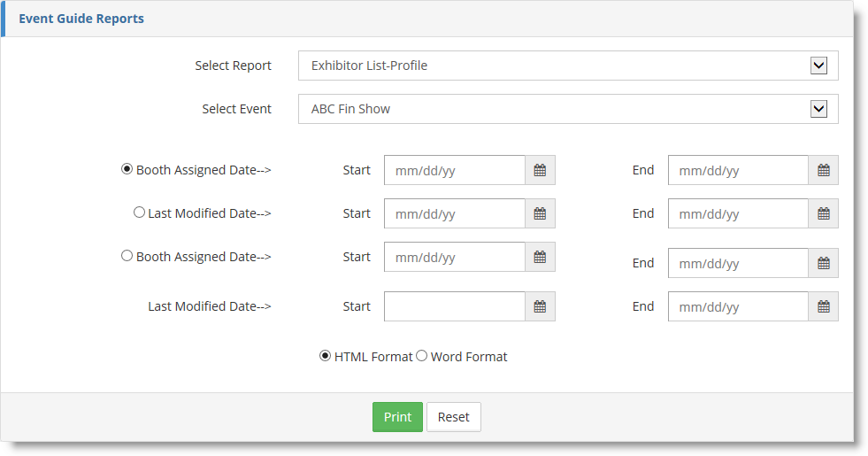Choose the HTML Format radio option

[325, 356]
